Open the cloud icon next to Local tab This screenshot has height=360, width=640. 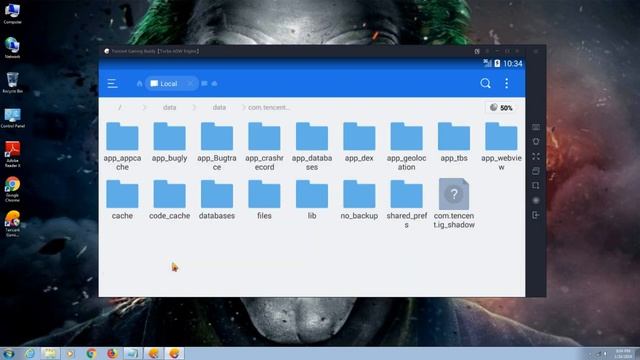214,83
